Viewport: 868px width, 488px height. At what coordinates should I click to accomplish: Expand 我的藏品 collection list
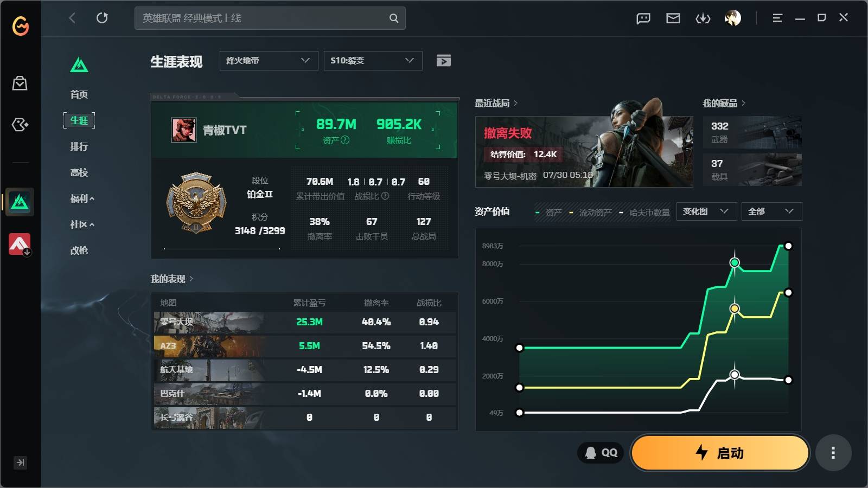click(724, 103)
